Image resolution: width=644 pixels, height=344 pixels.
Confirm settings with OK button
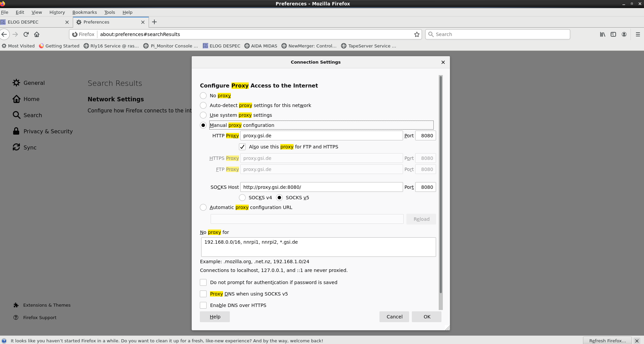(x=427, y=317)
